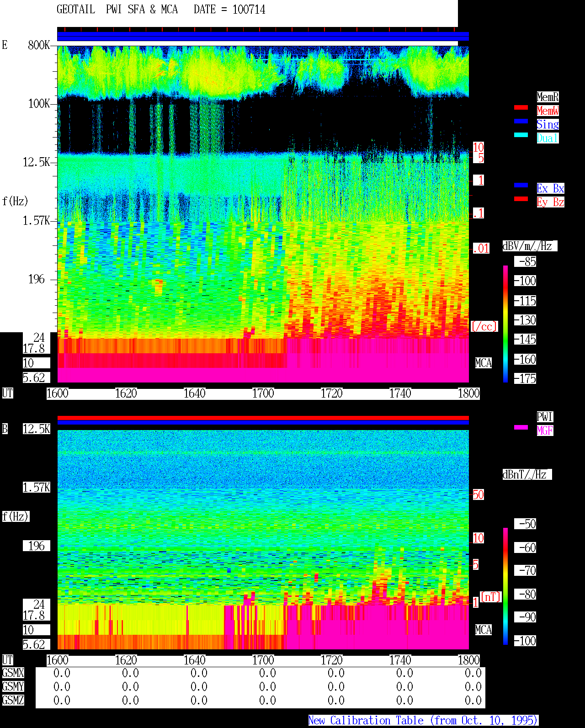Click the MemW red legend swatch
This screenshot has width=585, height=728.
[x=521, y=107]
